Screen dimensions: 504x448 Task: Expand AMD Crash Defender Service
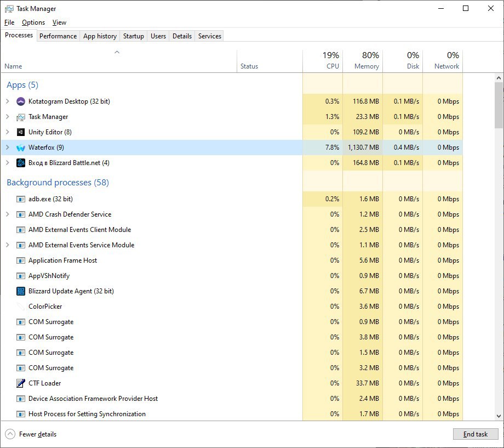[7, 214]
